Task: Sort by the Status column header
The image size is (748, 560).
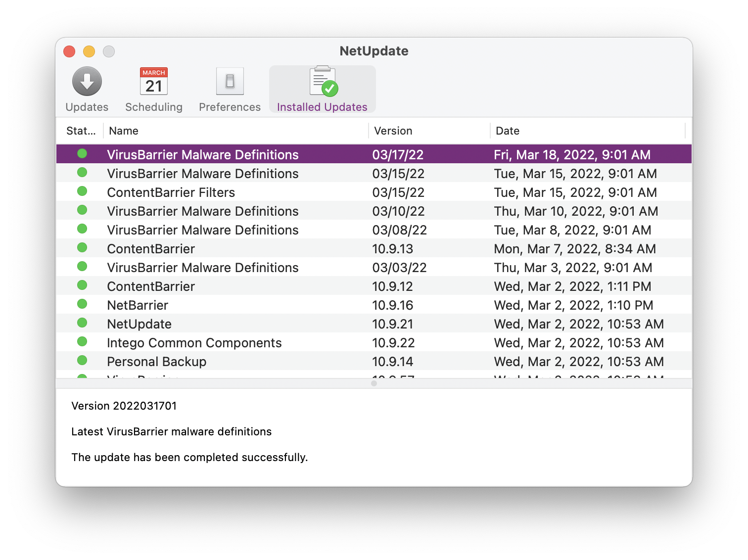Action: click(81, 131)
